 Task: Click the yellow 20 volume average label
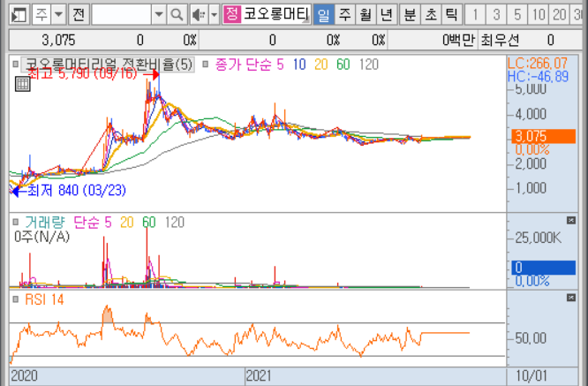pos(127,223)
